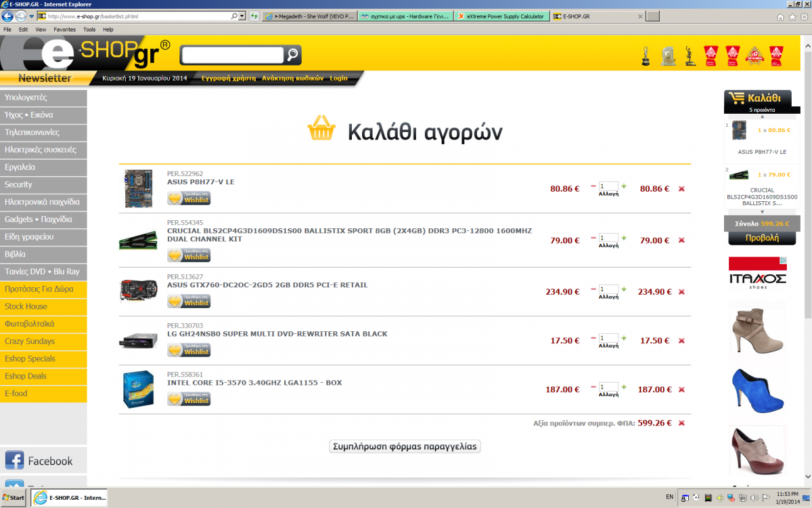Open browser File menu
This screenshot has width=812, height=508.
point(7,30)
